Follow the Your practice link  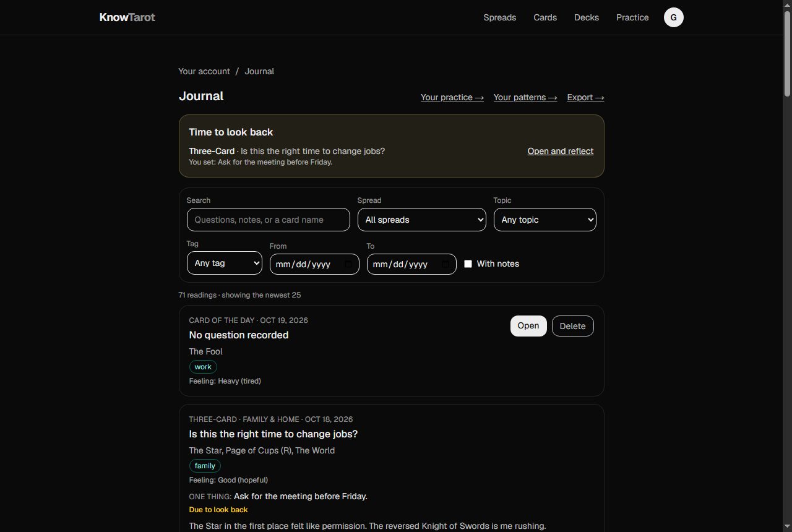click(452, 97)
